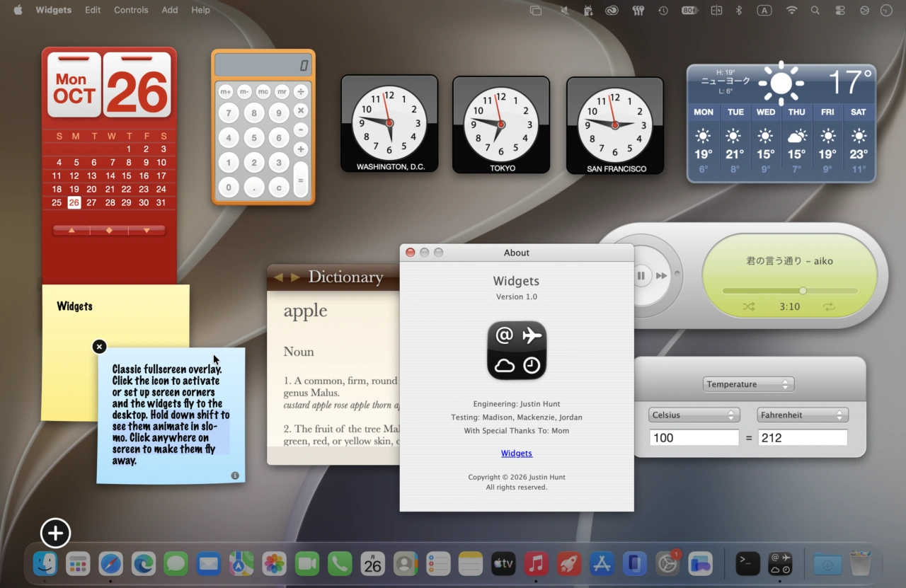Screen dimensions: 906x588
Task: Toggle shuffle in the music widget
Action: (x=749, y=306)
